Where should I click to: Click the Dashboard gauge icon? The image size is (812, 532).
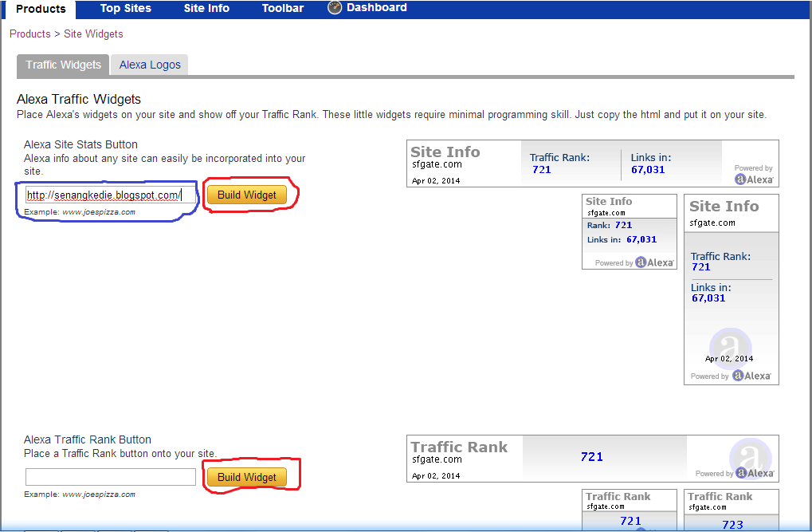[335, 8]
